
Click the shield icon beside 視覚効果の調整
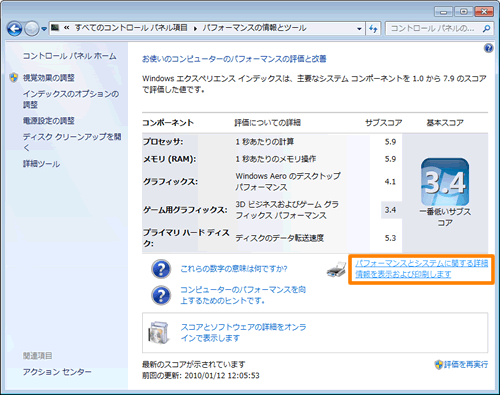point(14,78)
